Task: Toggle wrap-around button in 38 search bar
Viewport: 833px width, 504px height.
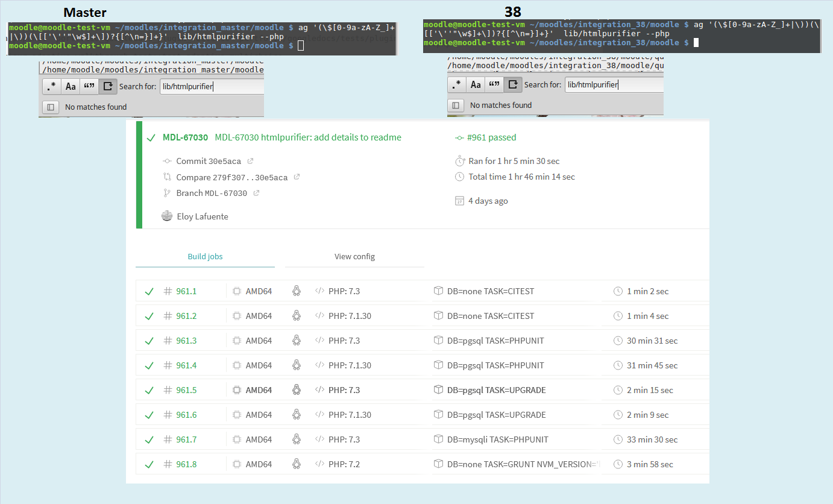Action: coord(513,85)
